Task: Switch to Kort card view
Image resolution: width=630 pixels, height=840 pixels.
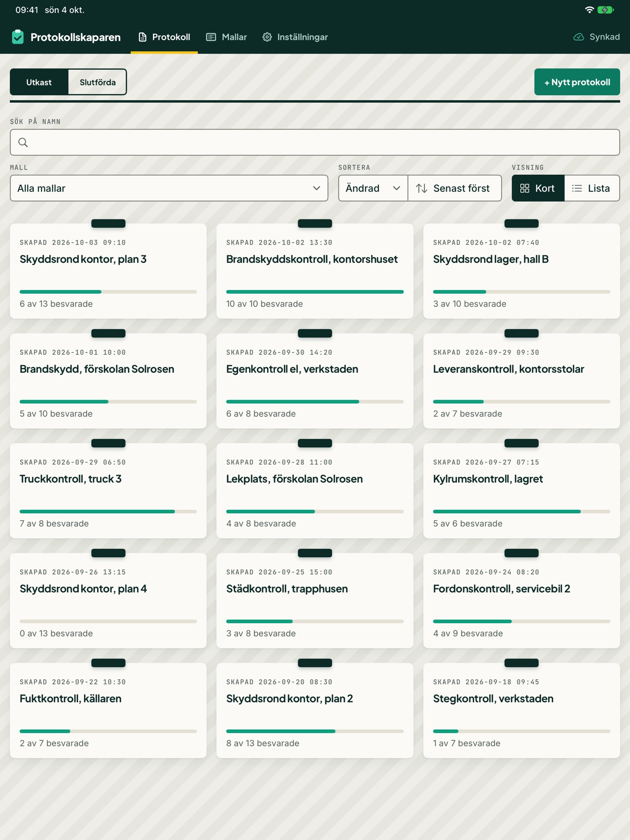Action: (538, 189)
